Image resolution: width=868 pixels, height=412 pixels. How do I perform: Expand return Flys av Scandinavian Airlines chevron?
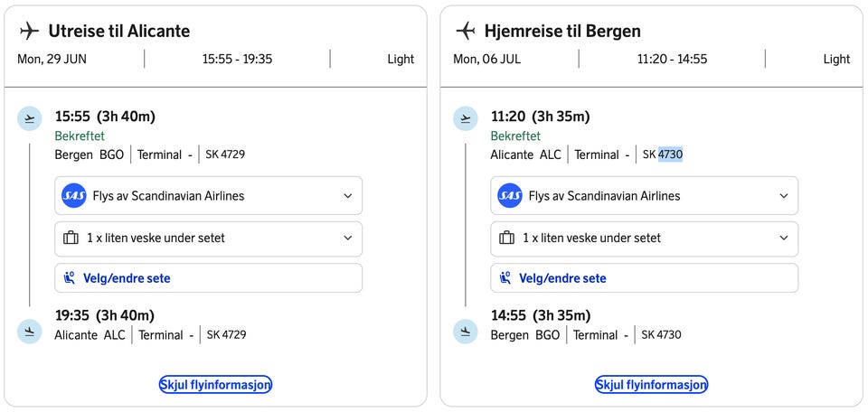[784, 196]
